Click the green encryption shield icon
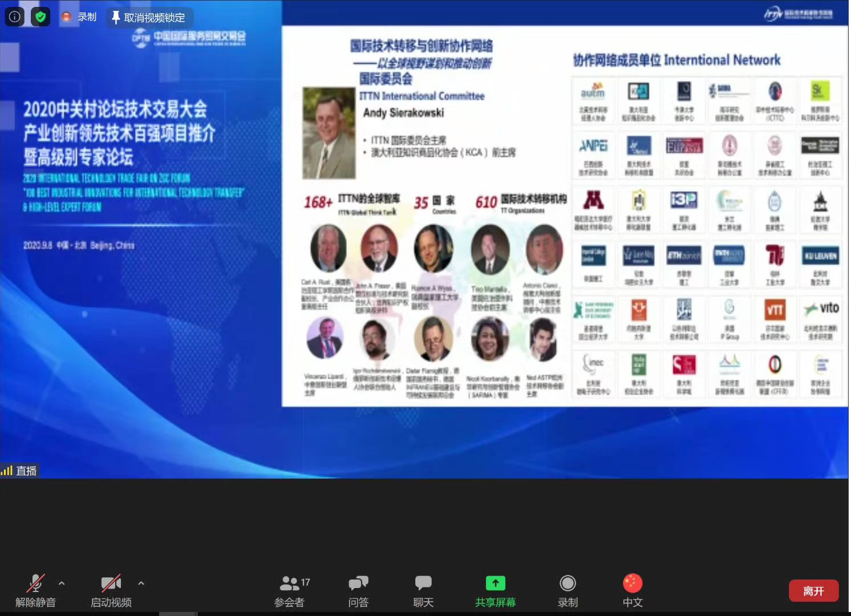851x616 pixels. [x=40, y=17]
